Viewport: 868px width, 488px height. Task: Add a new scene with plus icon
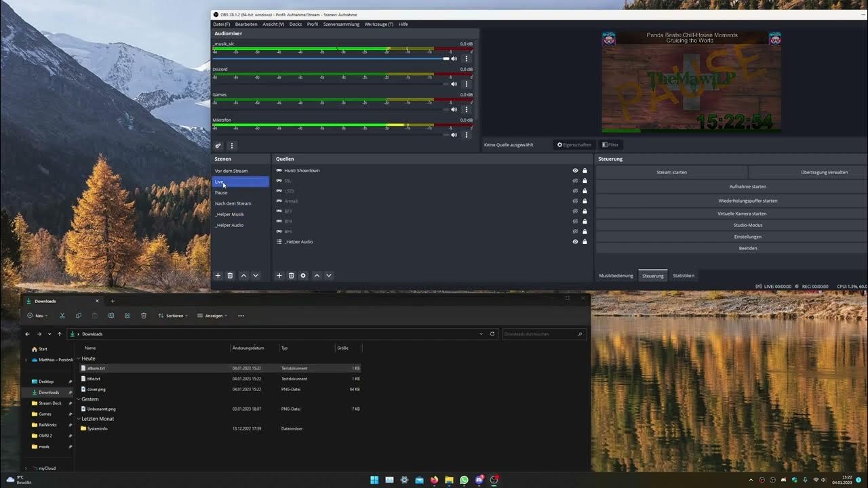click(218, 276)
